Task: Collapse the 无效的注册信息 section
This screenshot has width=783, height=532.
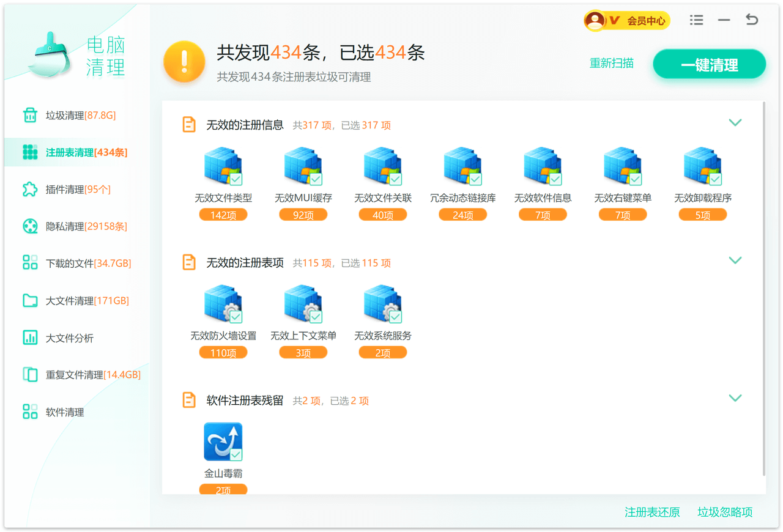Action: tap(735, 123)
